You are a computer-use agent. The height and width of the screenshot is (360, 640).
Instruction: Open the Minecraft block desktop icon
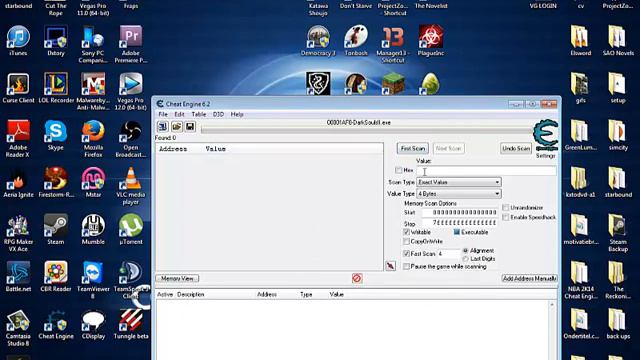393,84
